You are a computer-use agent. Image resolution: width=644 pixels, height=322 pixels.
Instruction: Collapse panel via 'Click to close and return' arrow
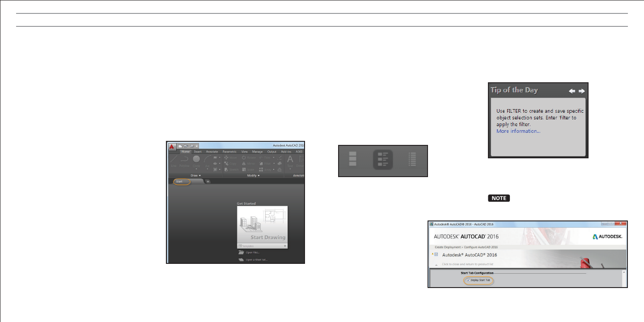[436, 264]
